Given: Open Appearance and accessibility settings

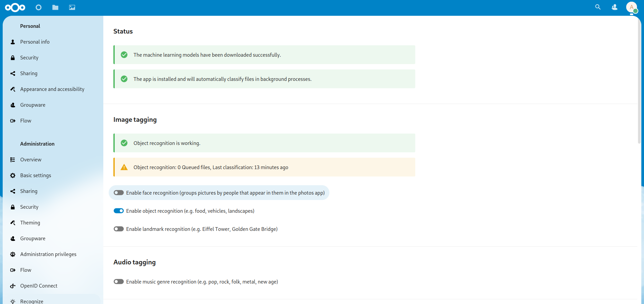Looking at the screenshot, I should [x=52, y=89].
